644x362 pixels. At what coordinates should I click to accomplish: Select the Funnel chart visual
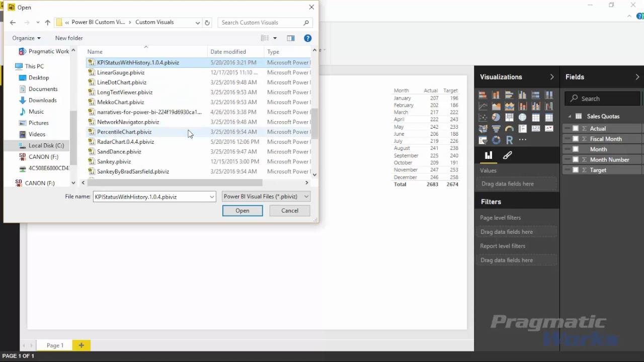tap(496, 129)
